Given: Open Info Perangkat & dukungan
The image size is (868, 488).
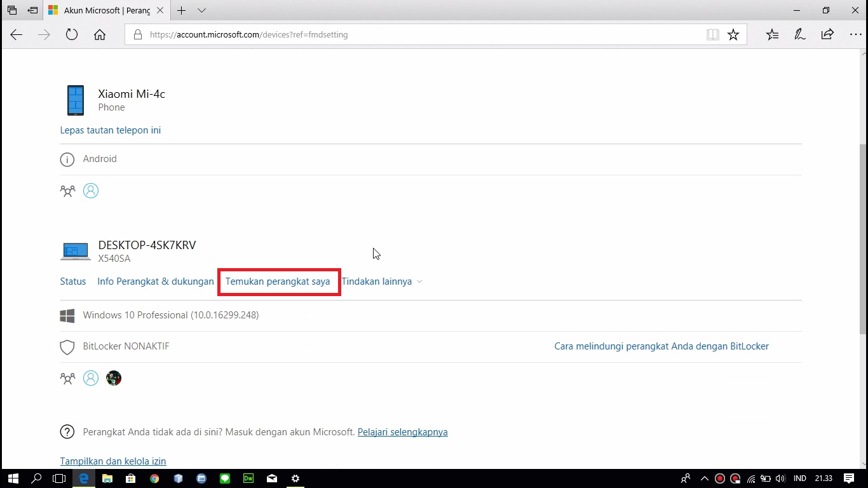Looking at the screenshot, I should pyautogui.click(x=156, y=281).
